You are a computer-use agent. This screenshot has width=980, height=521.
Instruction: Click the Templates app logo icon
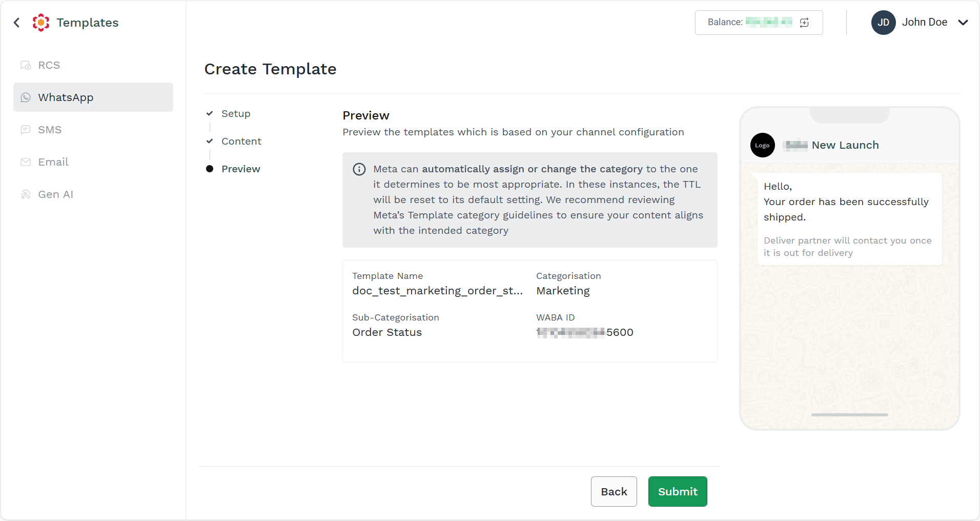pos(41,23)
